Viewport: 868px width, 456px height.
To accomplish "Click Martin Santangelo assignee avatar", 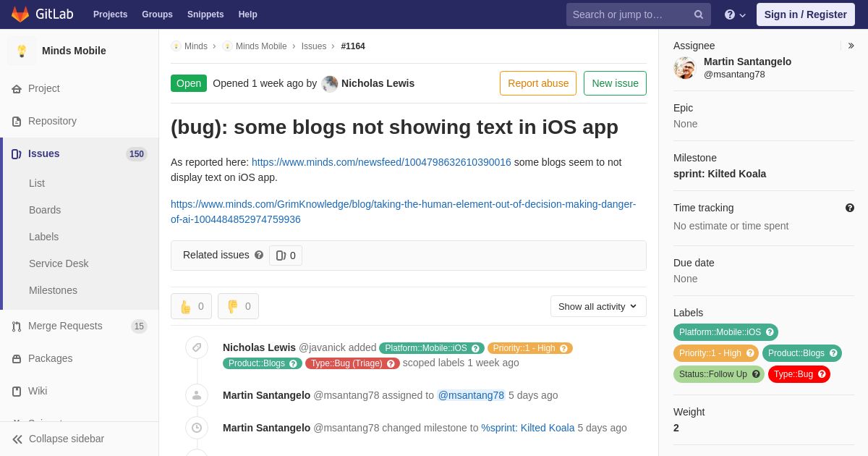I will [x=684, y=68].
